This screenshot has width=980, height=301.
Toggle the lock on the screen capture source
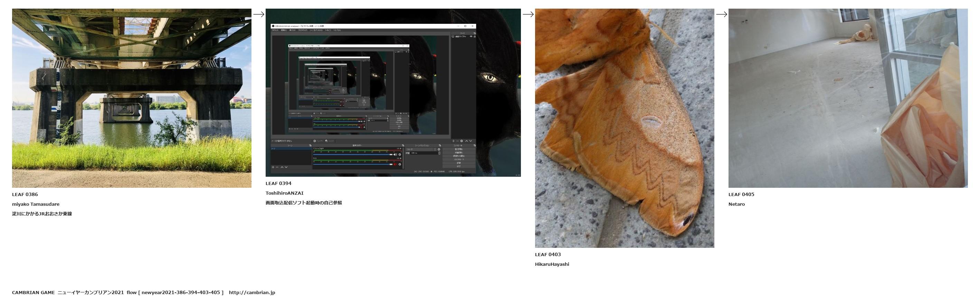click(474, 37)
